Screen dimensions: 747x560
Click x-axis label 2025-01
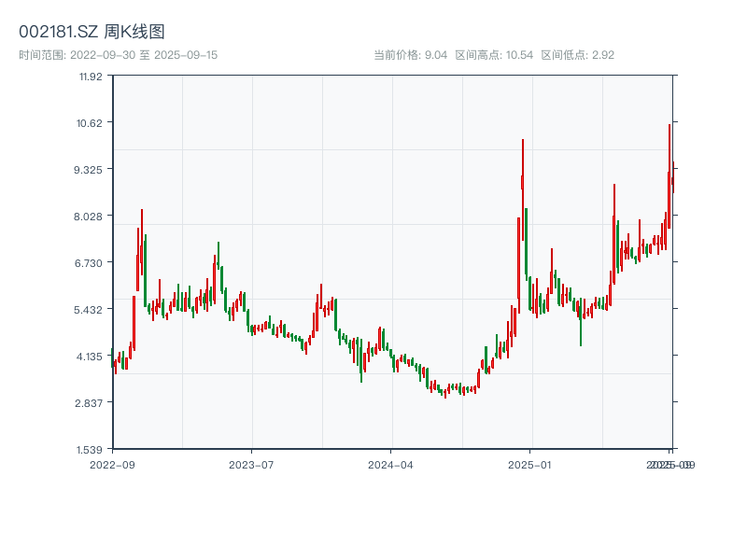click(x=529, y=465)
